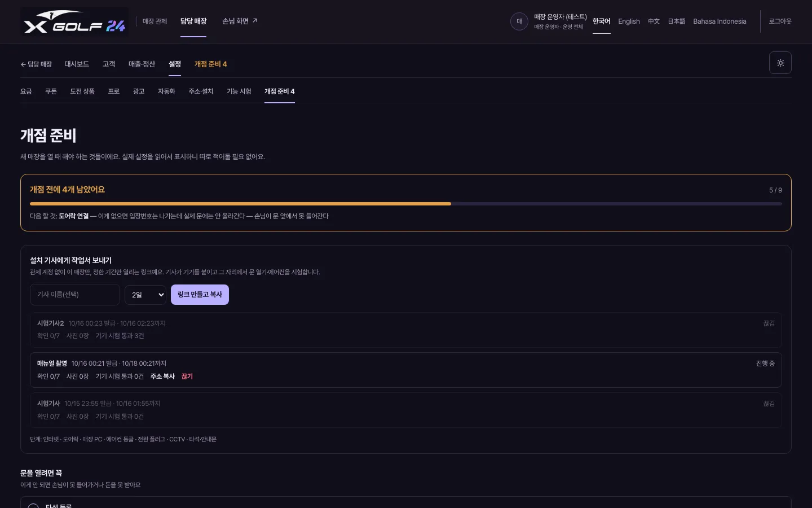Open the 자동화 sub-tab
This screenshot has height=508, width=812.
(x=166, y=91)
